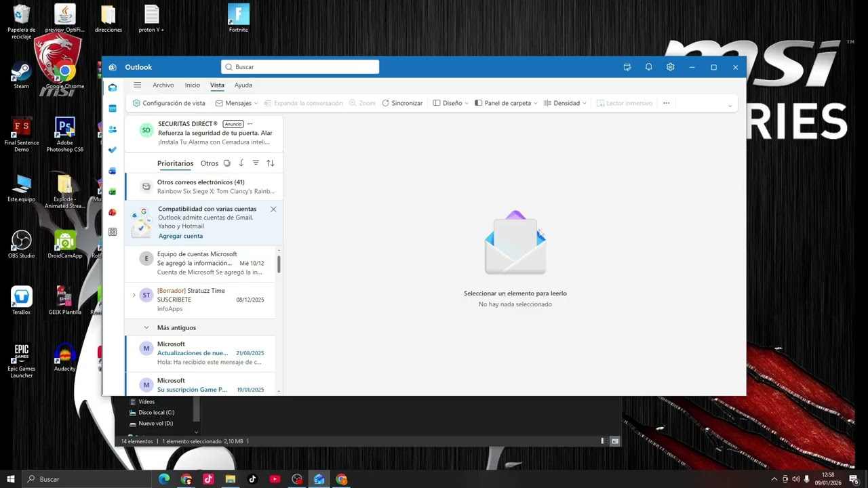The image size is (868, 488).
Task: Open the SECURITAS DIRECT advertisement
Action: click(203, 133)
